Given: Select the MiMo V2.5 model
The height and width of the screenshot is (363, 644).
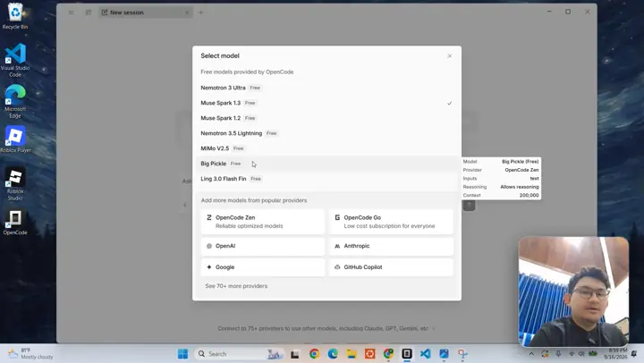Looking at the screenshot, I should (326, 148).
